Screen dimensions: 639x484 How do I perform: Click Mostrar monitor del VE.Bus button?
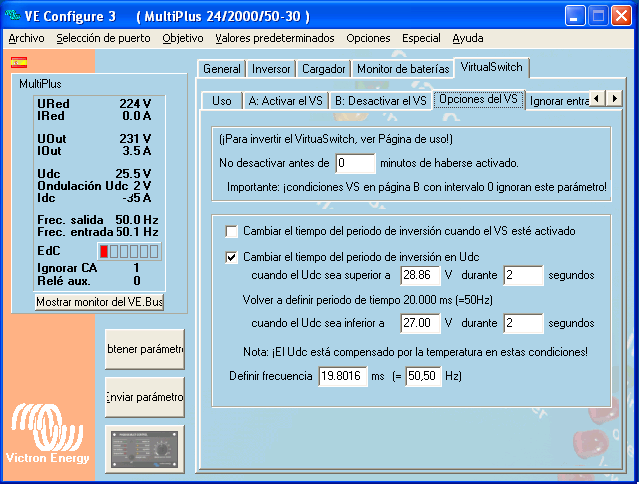pos(99,302)
